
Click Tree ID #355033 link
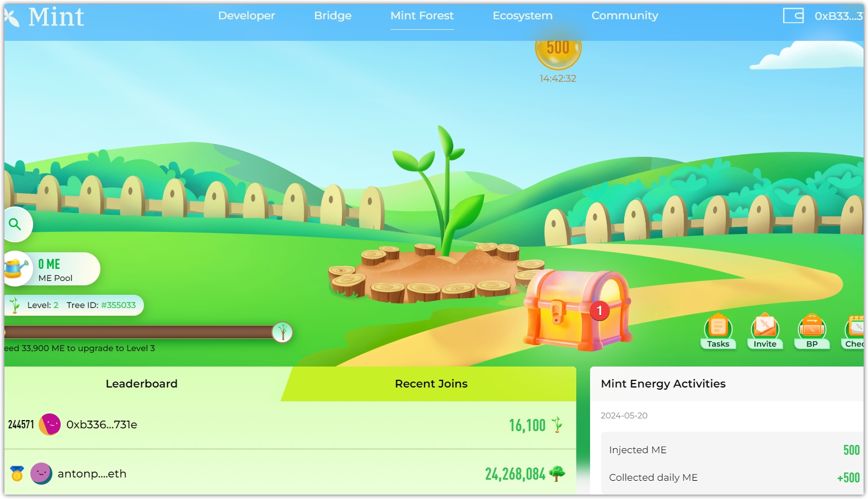(118, 305)
